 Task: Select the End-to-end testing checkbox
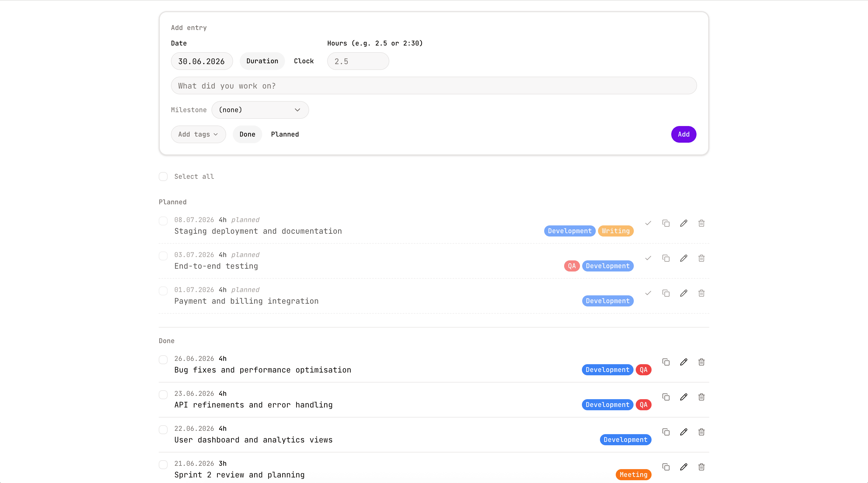click(x=163, y=256)
